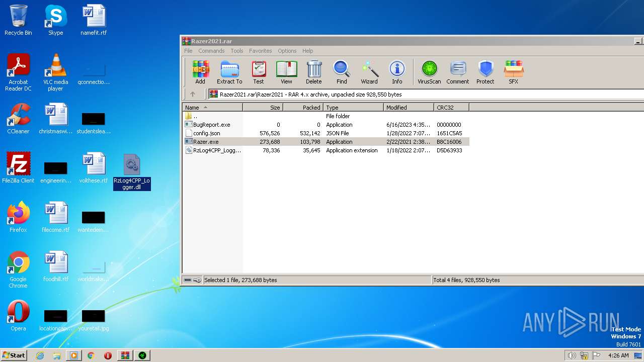Open the Help menu
This screenshot has width=644, height=362.
pyautogui.click(x=308, y=51)
